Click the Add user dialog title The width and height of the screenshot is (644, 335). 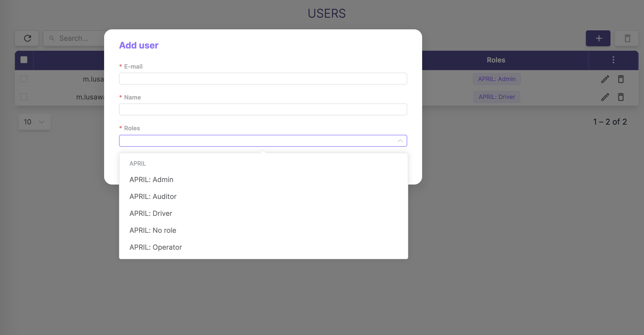[x=139, y=45]
